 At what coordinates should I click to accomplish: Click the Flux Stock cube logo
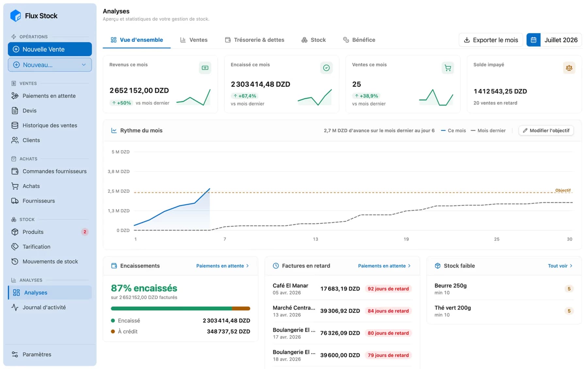(x=15, y=16)
